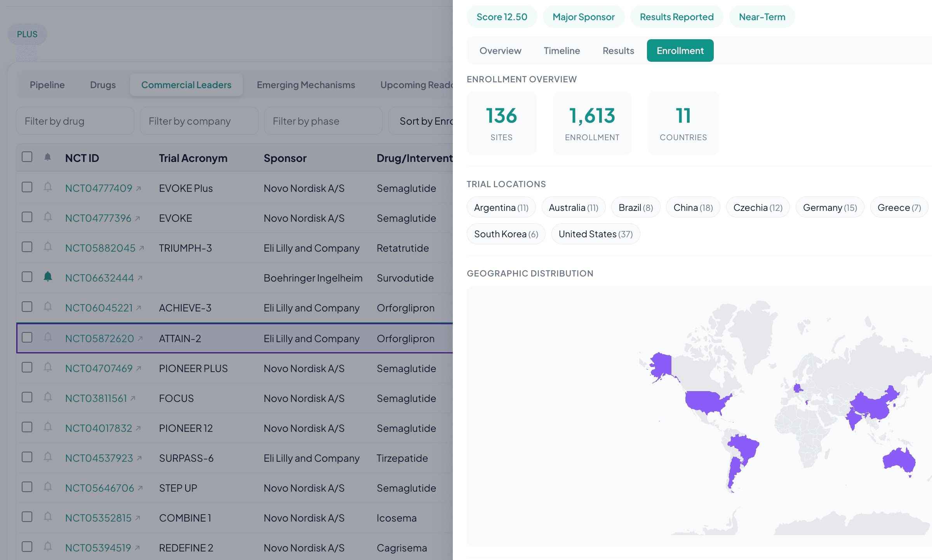The image size is (932, 560).
Task: Open the Overview tab in trial panel
Action: (x=501, y=51)
